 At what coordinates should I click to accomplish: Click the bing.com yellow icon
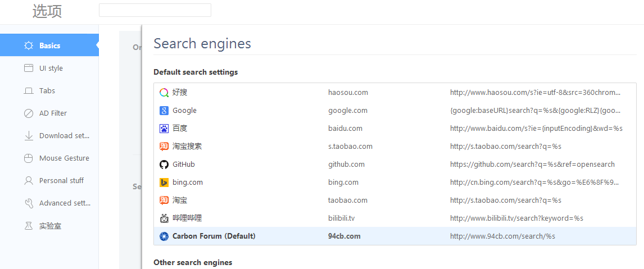(x=164, y=183)
